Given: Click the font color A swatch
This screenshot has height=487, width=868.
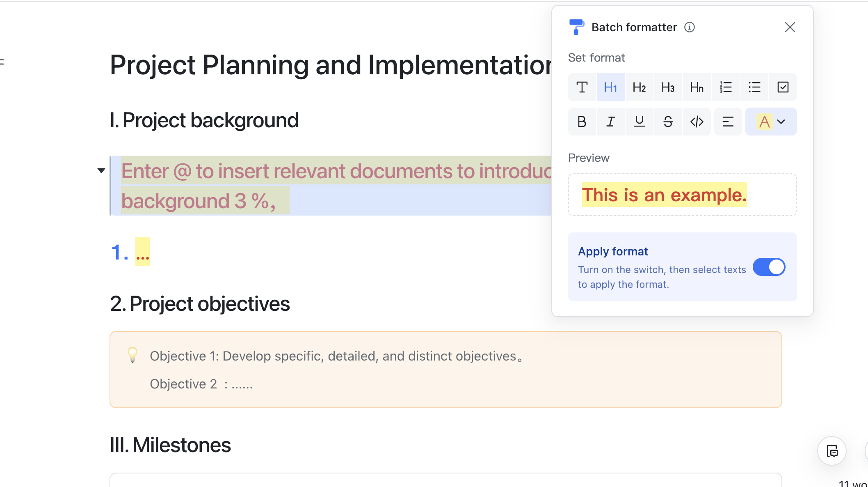Looking at the screenshot, I should (764, 122).
